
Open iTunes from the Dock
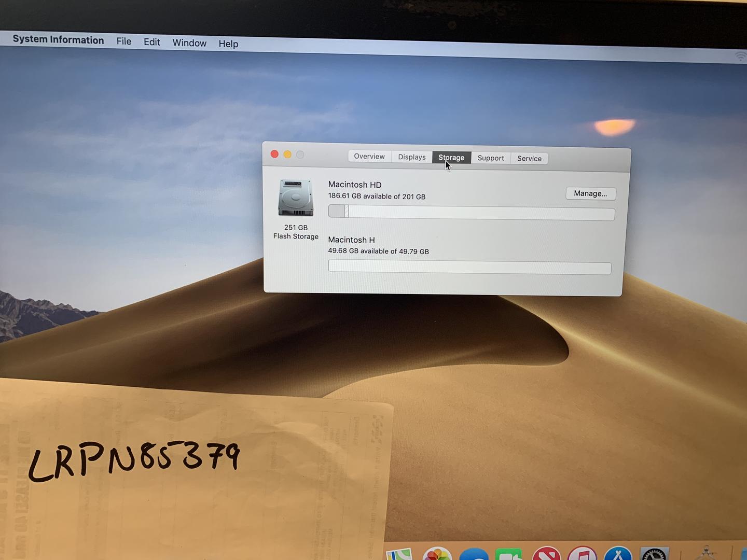tap(583, 554)
